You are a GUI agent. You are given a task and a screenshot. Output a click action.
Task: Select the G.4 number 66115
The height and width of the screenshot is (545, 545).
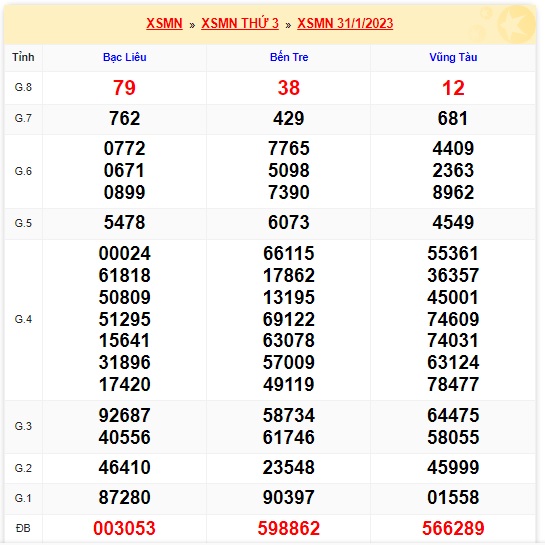click(289, 253)
